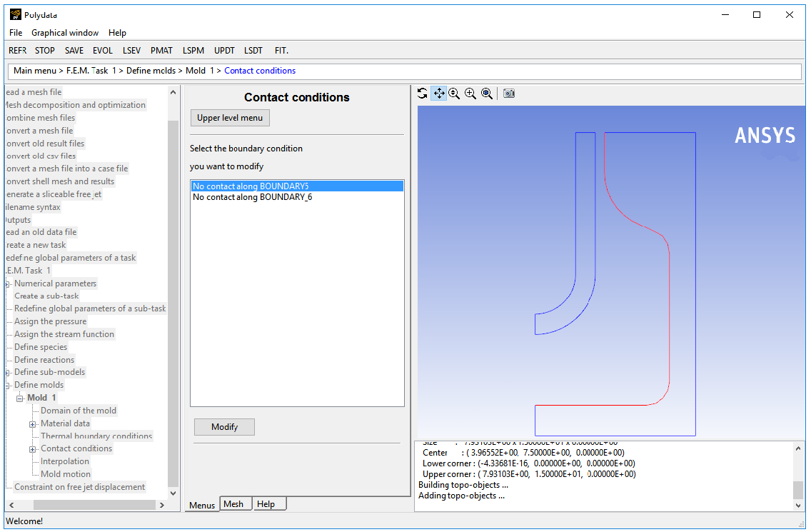Select No contact along BOUNDARY_6
Viewport: 811px width, 532px height.
point(297,196)
